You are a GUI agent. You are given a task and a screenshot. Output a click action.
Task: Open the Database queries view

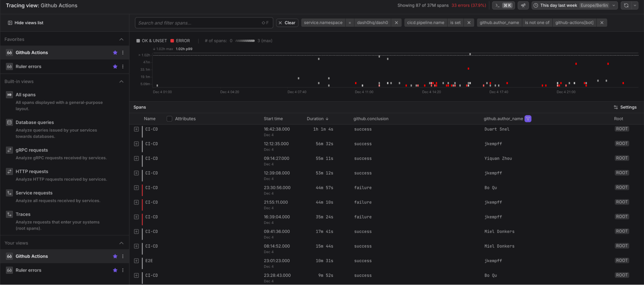pos(35,123)
